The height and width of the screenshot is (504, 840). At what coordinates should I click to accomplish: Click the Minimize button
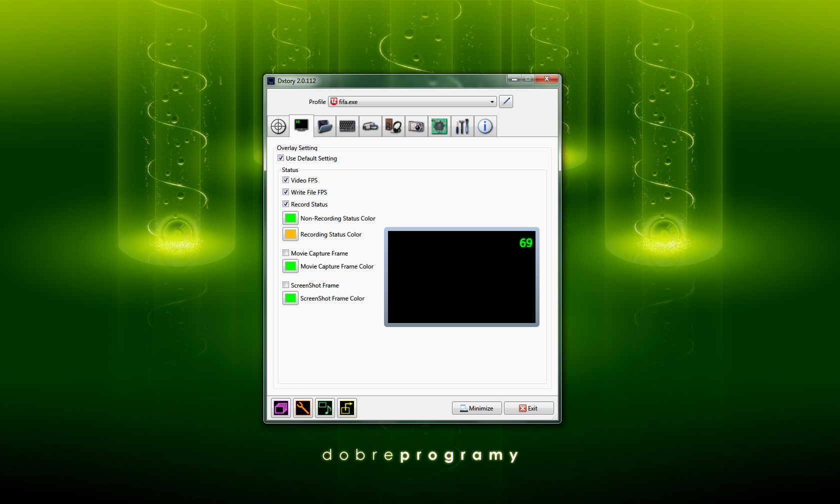click(477, 408)
